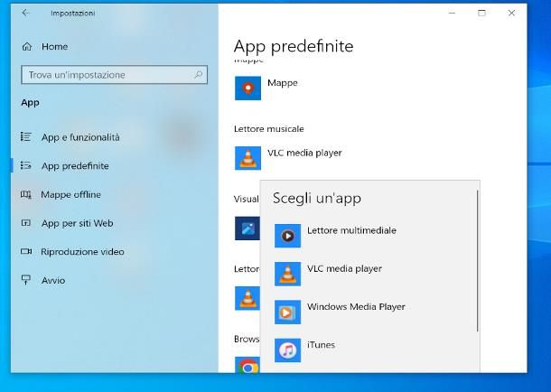Click the Home house icon
This screenshot has height=392, width=551.
pyautogui.click(x=27, y=46)
